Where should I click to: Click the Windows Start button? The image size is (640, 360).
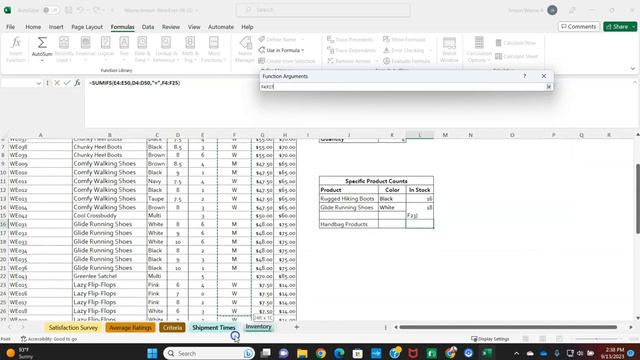click(x=152, y=353)
